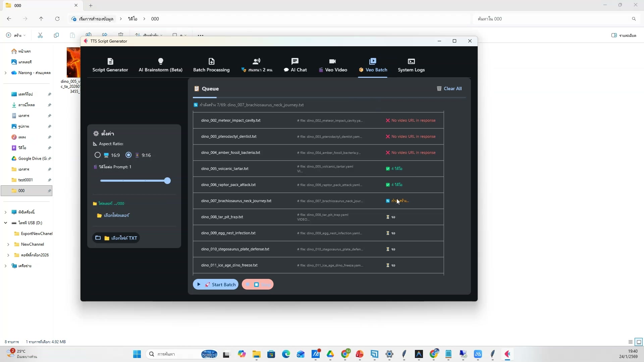Select the 16:9 aspect ratio radio

[98, 155]
